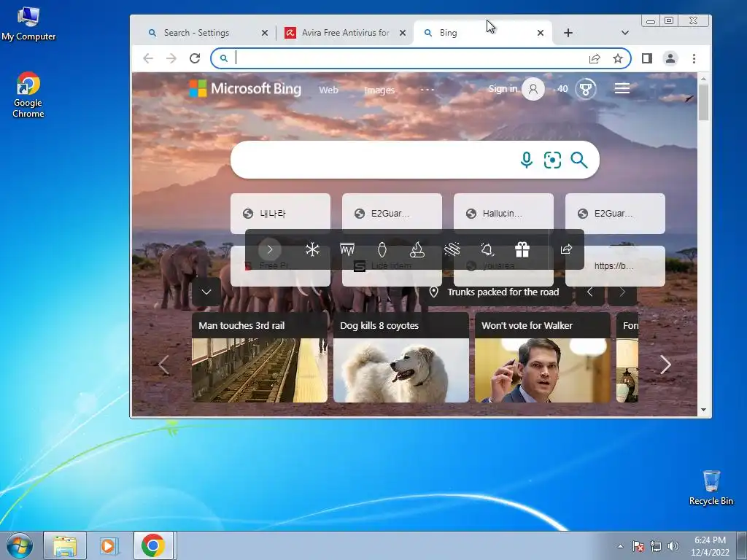Open Won't vote for Walker story

[x=543, y=357]
